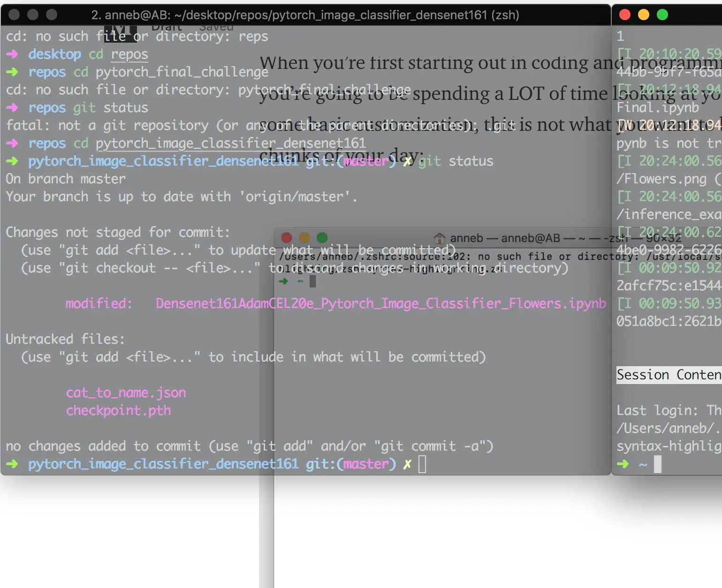Click the 'On branch master' line

[x=66, y=179]
